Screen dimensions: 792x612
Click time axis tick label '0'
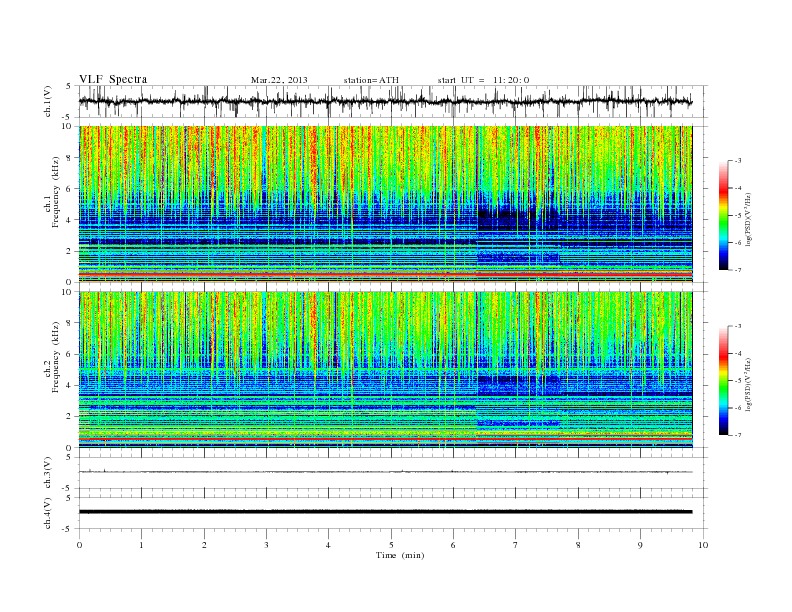pyautogui.click(x=79, y=545)
